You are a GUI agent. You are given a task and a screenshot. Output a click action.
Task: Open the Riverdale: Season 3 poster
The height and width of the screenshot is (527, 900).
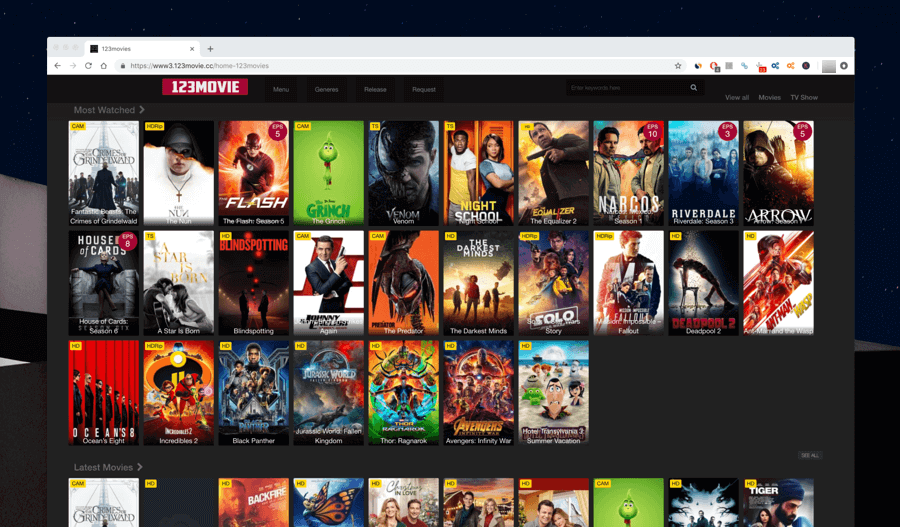703,173
